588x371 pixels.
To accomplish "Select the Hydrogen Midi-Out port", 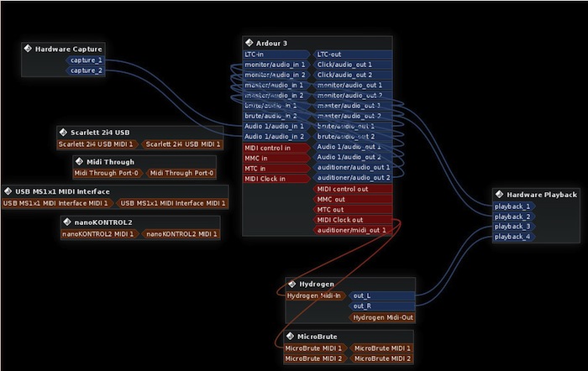I will (382, 317).
